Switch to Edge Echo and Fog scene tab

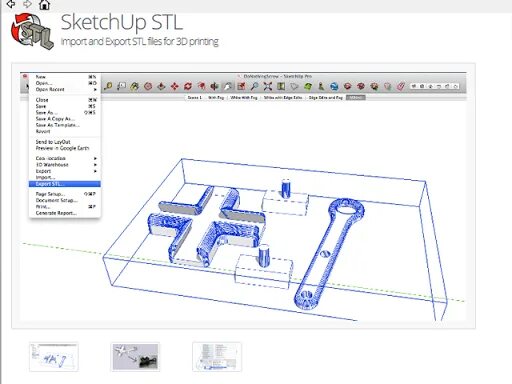[326, 98]
